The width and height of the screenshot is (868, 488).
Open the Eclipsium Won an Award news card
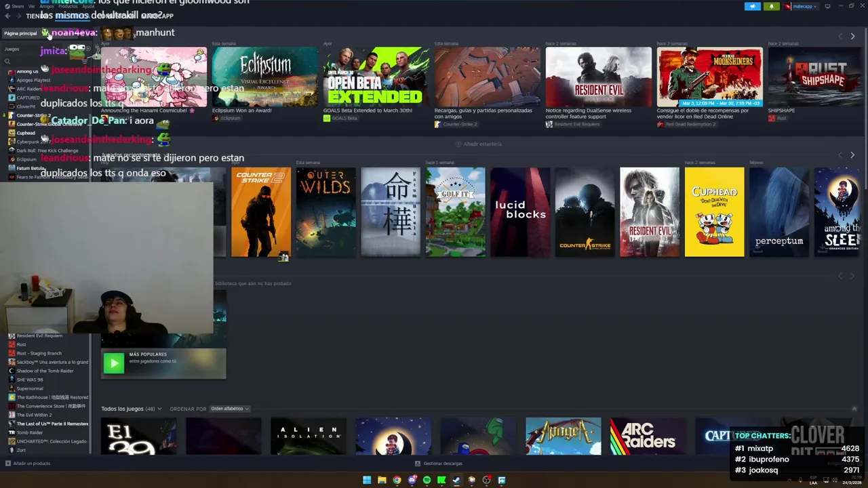(265, 77)
